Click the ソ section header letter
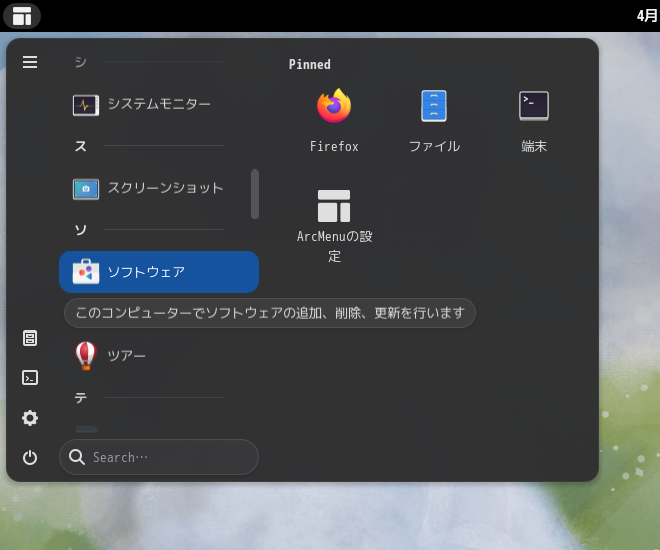The image size is (660, 550). [80, 230]
